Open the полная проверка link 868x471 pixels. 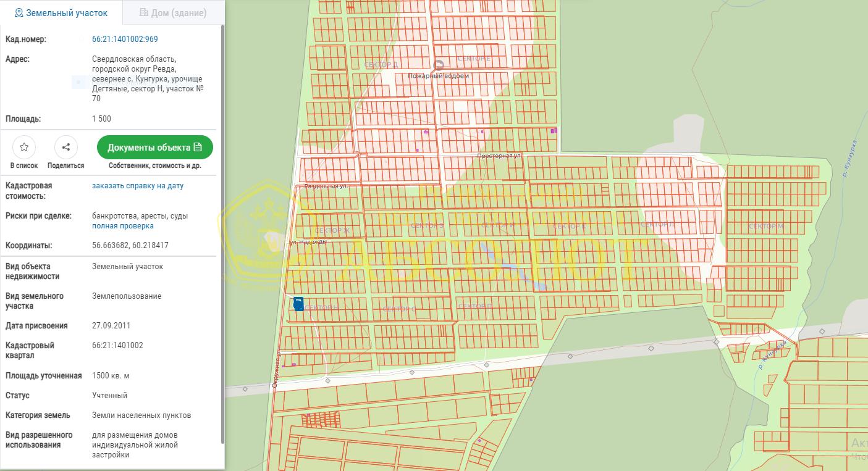(123, 226)
